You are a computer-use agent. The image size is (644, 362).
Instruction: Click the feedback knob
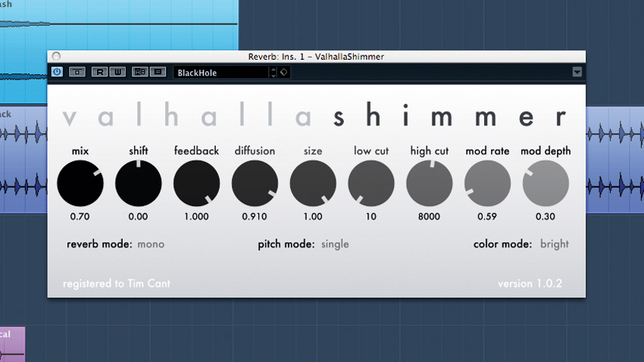point(196,183)
